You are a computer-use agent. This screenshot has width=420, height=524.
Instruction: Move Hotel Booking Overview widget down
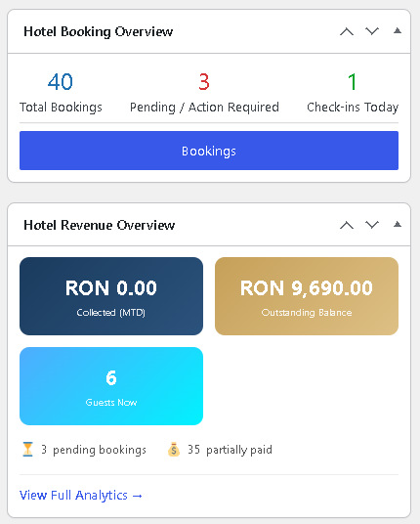pos(372,31)
